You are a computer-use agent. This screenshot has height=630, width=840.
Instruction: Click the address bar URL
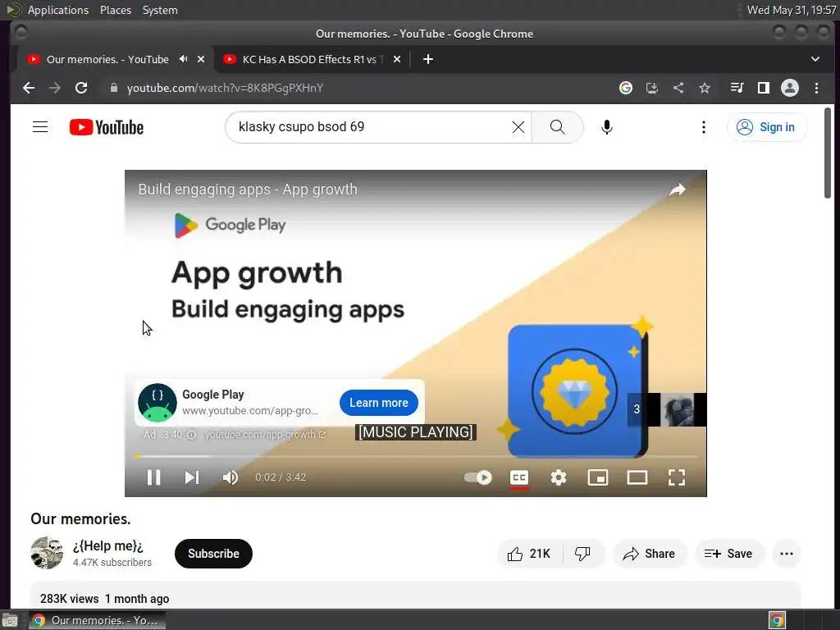coord(225,88)
